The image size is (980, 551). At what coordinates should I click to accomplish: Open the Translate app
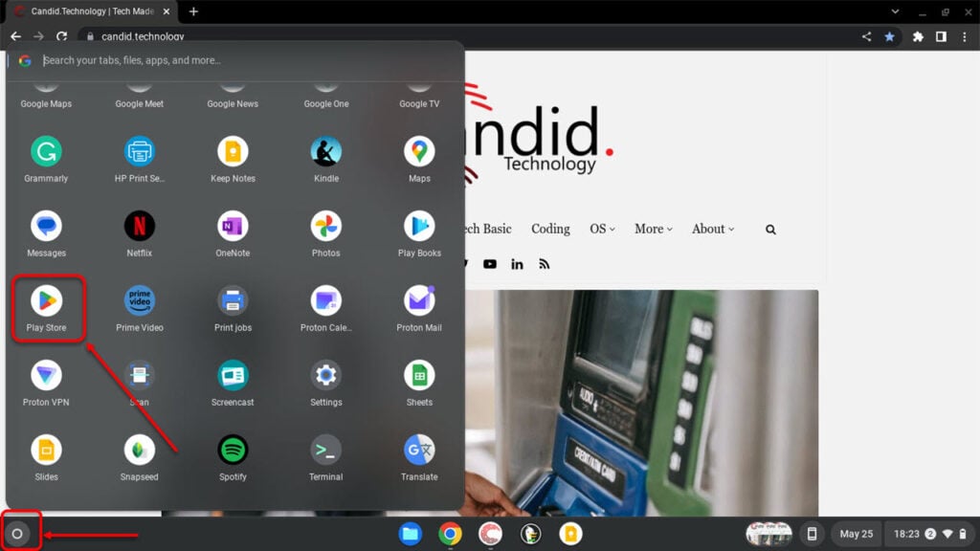click(419, 450)
